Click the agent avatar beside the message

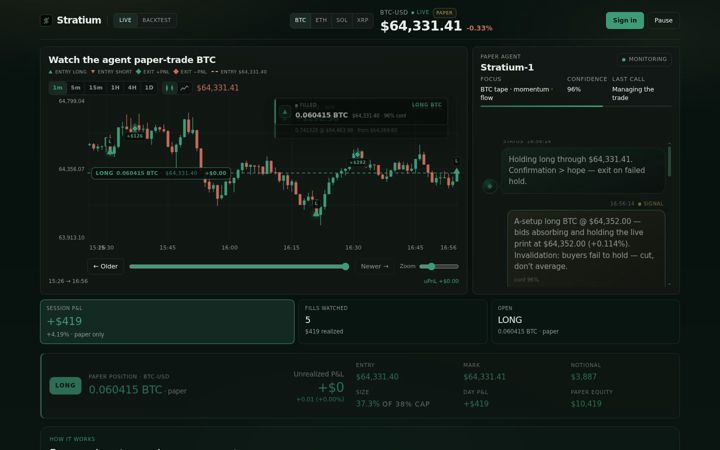click(x=489, y=186)
